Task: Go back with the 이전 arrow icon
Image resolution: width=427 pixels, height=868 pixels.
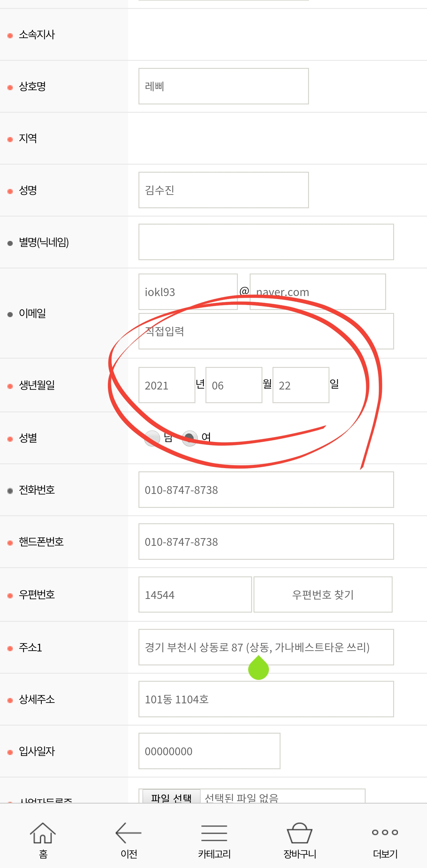Action: (128, 832)
